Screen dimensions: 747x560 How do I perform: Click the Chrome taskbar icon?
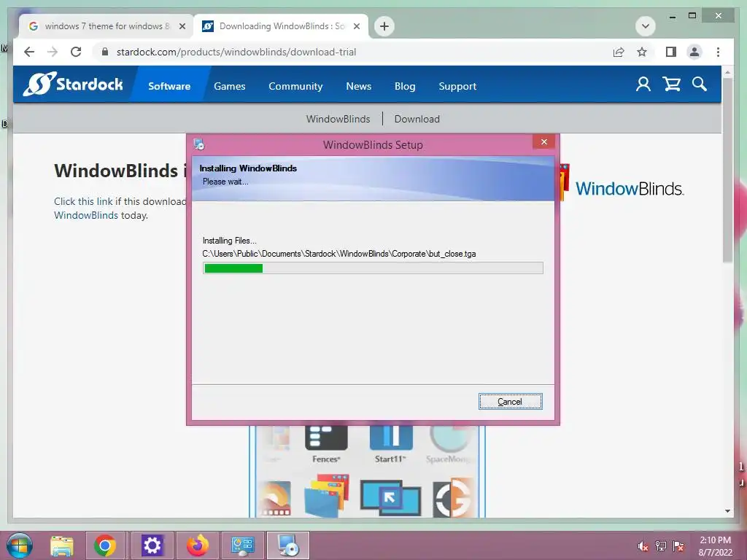[x=105, y=545]
